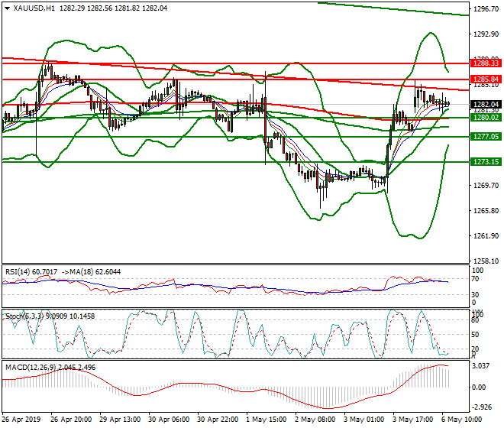This screenshot has height=428, width=504.
Task: Click the 1296.70 price scale value
Action: pos(486,9)
